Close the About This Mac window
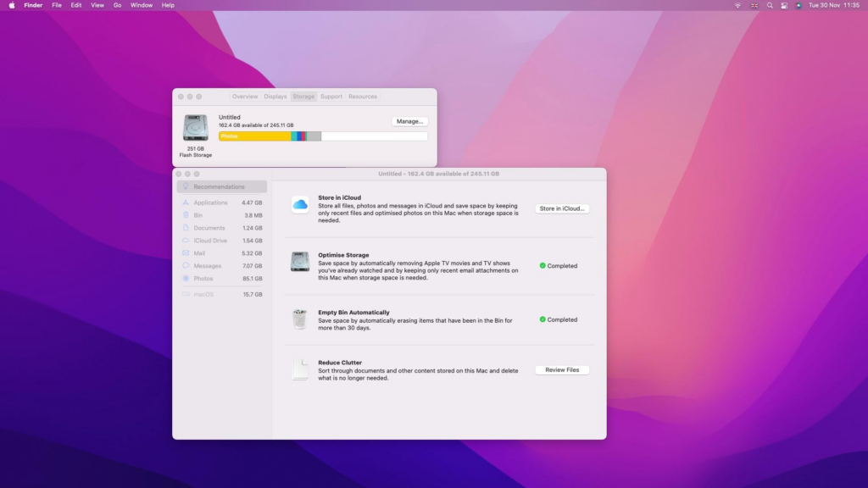 pyautogui.click(x=181, y=97)
